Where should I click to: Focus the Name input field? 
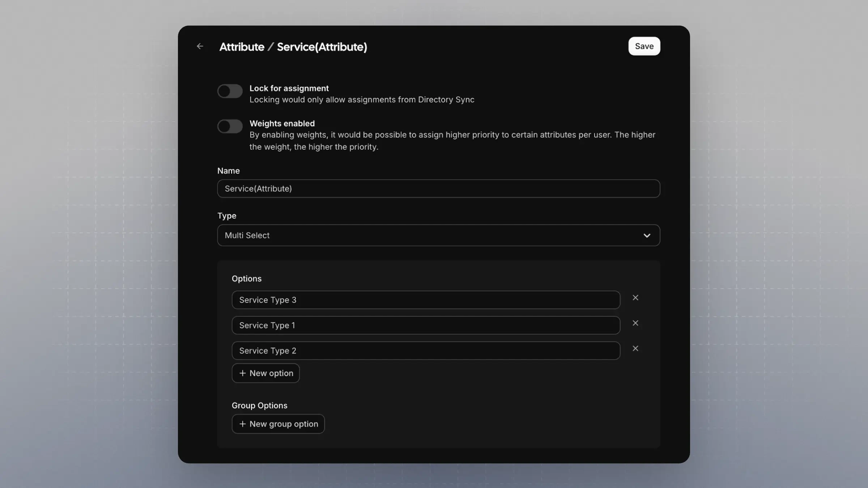(x=438, y=189)
